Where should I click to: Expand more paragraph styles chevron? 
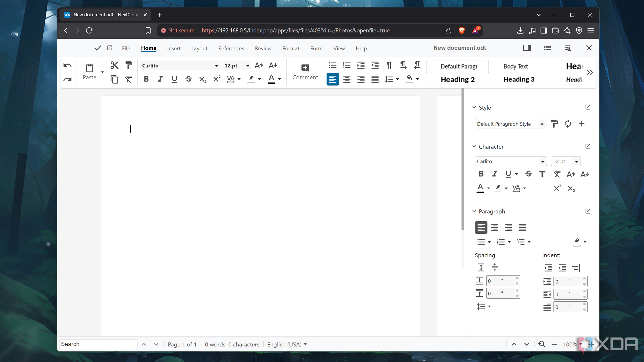pos(590,72)
